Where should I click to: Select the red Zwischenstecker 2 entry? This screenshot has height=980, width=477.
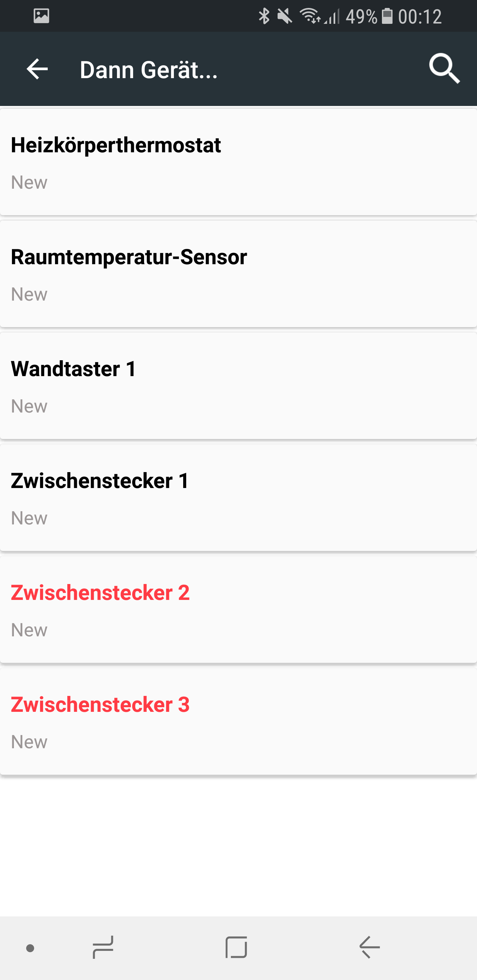point(238,610)
